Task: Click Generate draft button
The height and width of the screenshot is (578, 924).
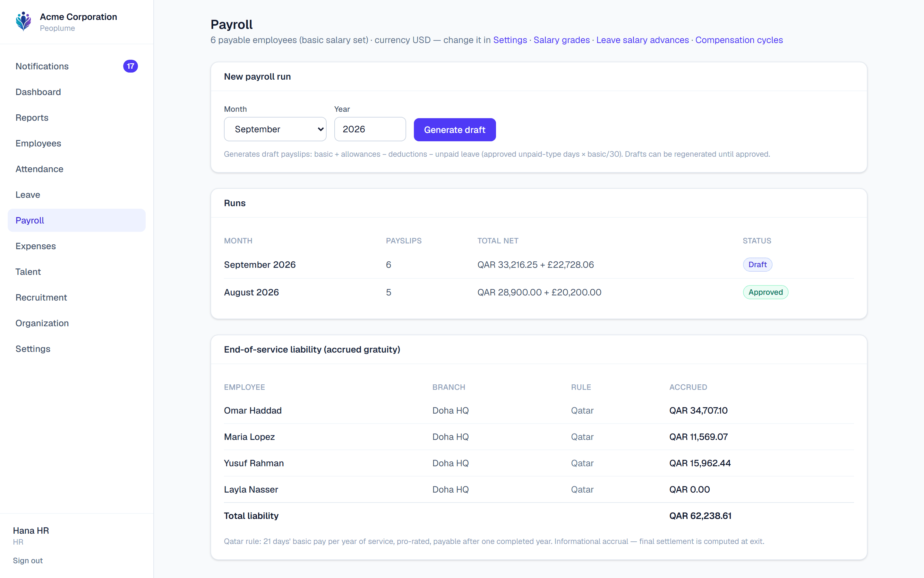Action: 454,130
